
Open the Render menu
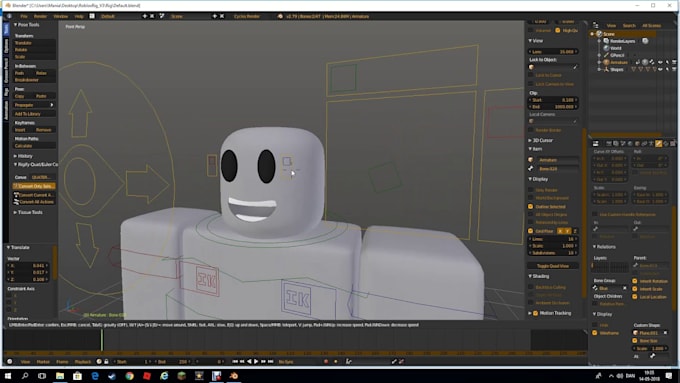[40, 16]
